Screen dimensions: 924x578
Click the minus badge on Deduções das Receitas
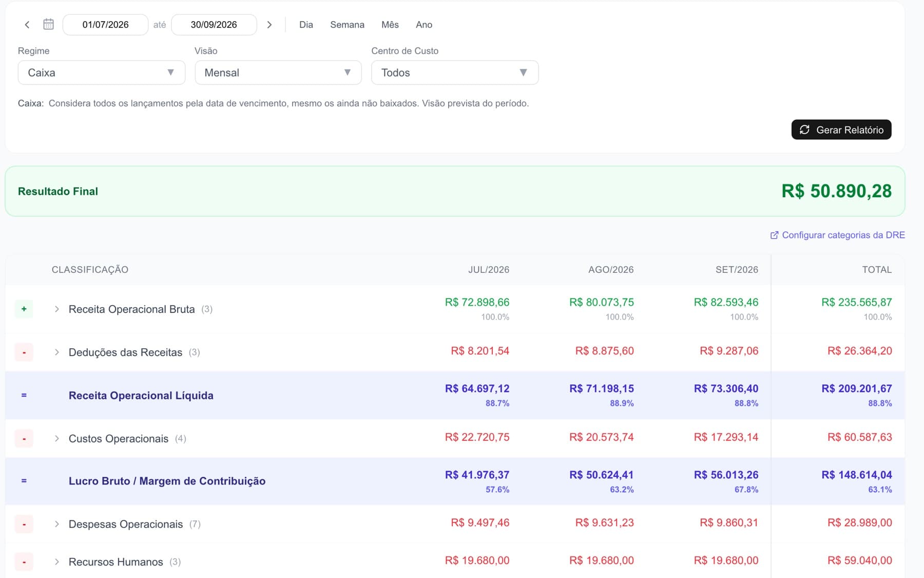[24, 352]
